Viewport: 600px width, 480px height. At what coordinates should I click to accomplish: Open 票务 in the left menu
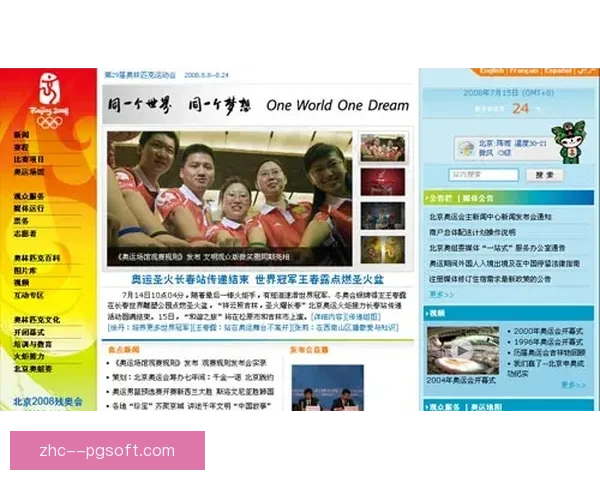tap(21, 221)
